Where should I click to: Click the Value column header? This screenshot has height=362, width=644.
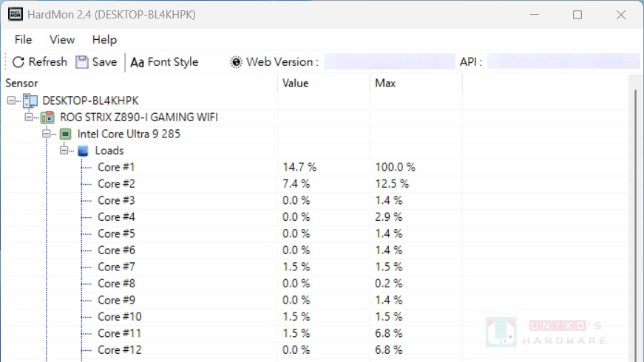[x=295, y=83]
